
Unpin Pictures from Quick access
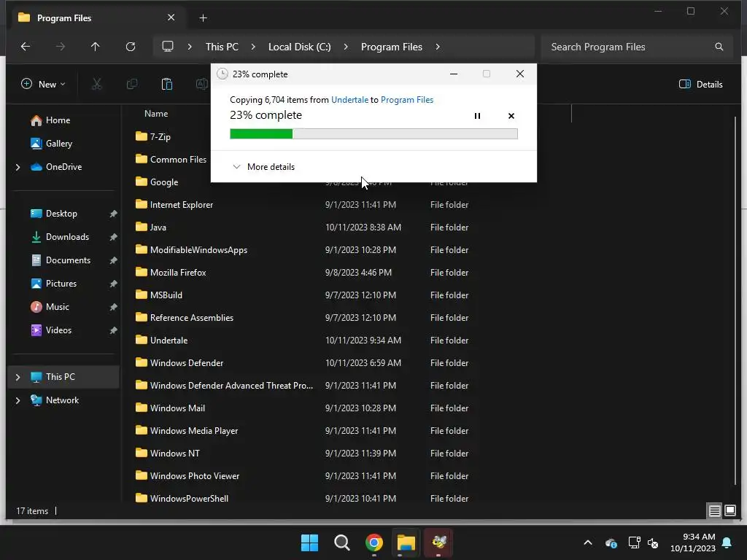pos(113,284)
